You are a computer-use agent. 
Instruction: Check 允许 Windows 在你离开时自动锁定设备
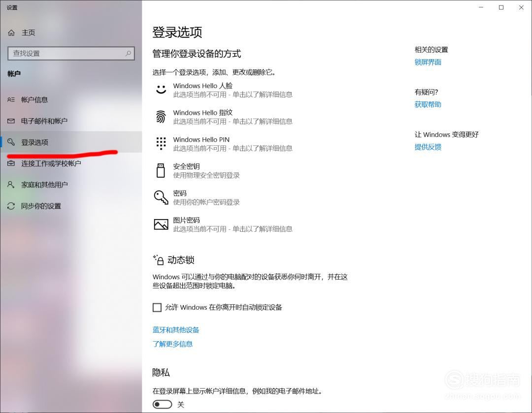coord(157,308)
